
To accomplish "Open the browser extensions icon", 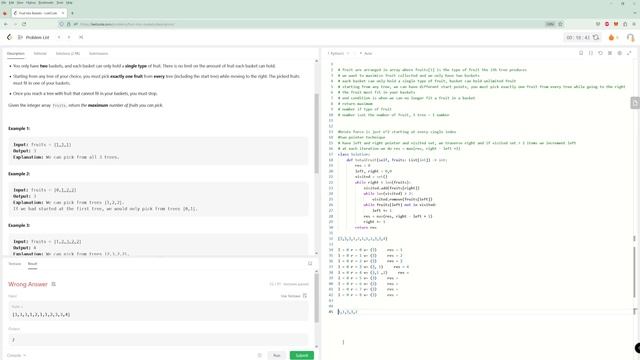I will pyautogui.click(x=625, y=24).
